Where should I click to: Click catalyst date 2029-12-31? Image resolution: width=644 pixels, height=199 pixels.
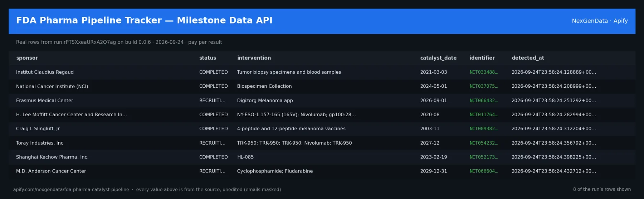click(x=434, y=171)
